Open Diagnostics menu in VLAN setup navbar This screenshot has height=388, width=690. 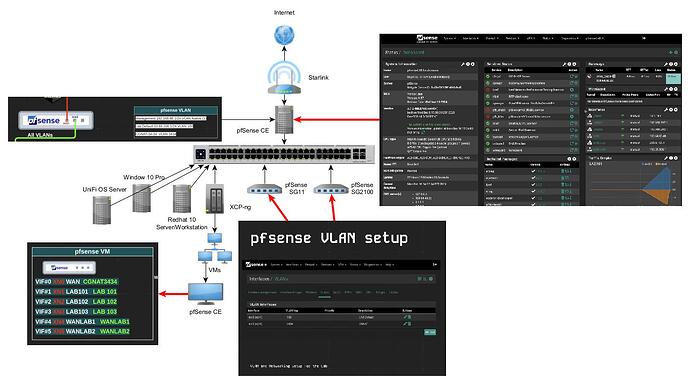[x=373, y=265]
